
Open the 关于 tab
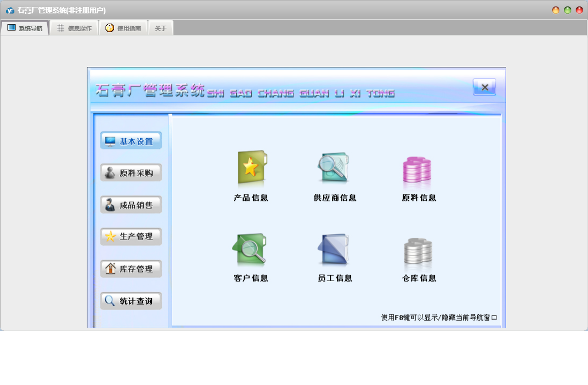(x=161, y=28)
